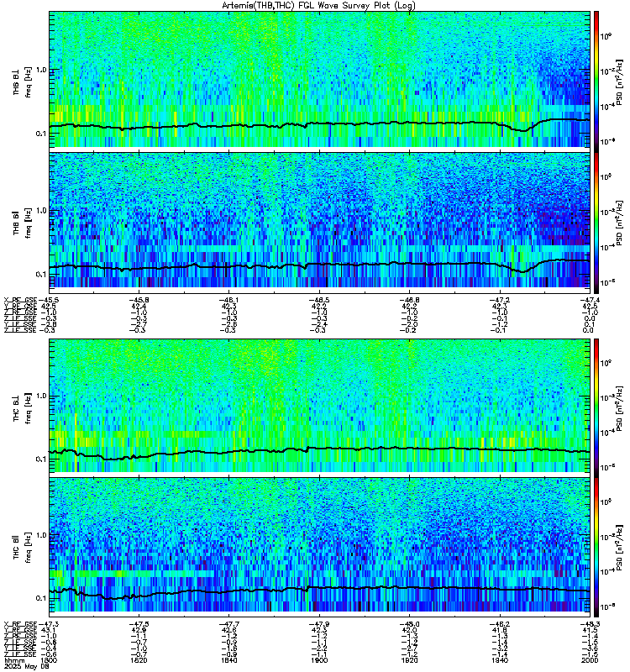
Task: Click the X_RE_GSE value "-46.8"
Action: (409, 300)
